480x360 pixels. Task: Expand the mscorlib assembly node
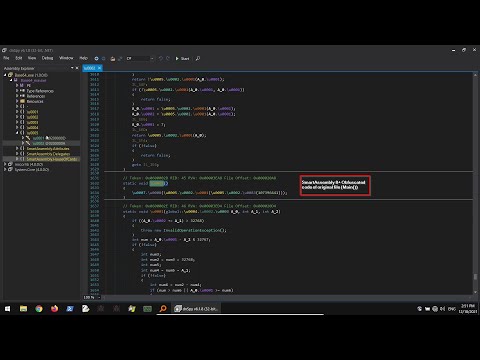tap(5, 164)
